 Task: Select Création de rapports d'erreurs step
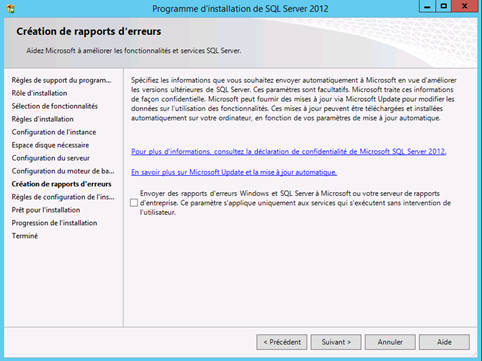pos(62,184)
